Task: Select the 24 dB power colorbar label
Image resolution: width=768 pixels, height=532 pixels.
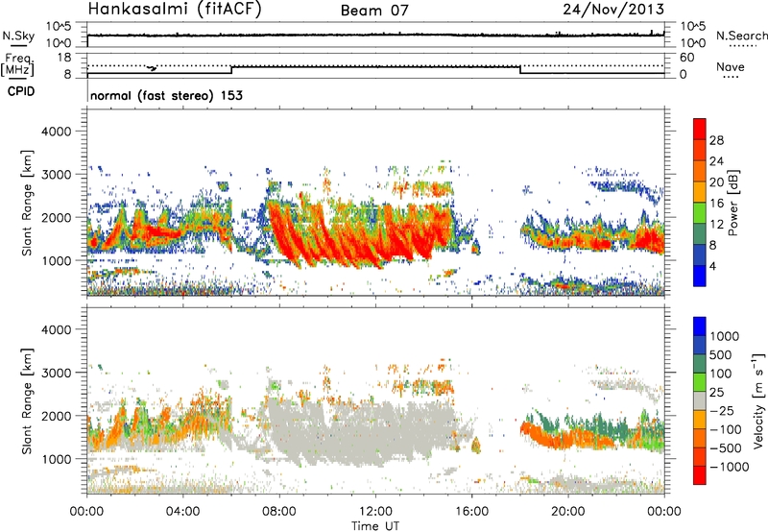Action: 716,161
